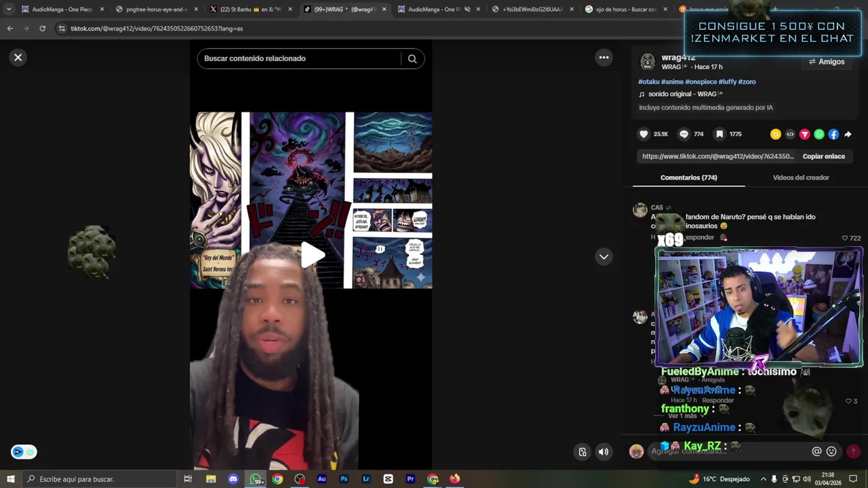Open Firefox from the taskbar
Viewport: 868px width, 488px height.
(x=454, y=479)
